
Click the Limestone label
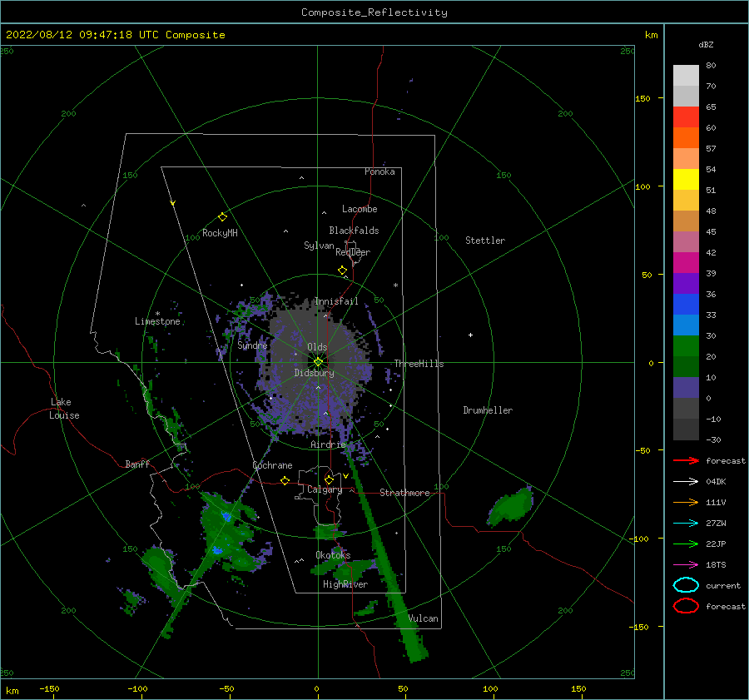click(157, 321)
